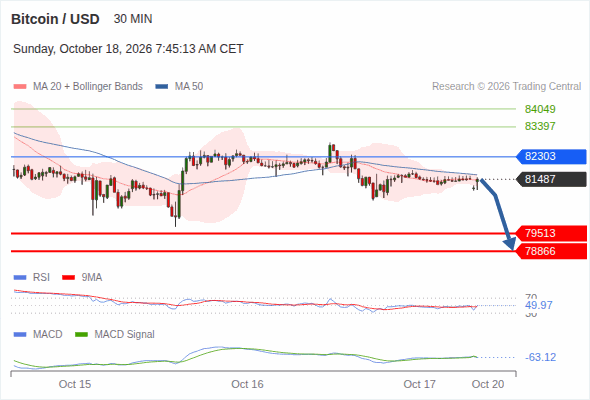This screenshot has width=590, height=400.
Task: Click the 83397 resistance level label
Action: click(540, 126)
